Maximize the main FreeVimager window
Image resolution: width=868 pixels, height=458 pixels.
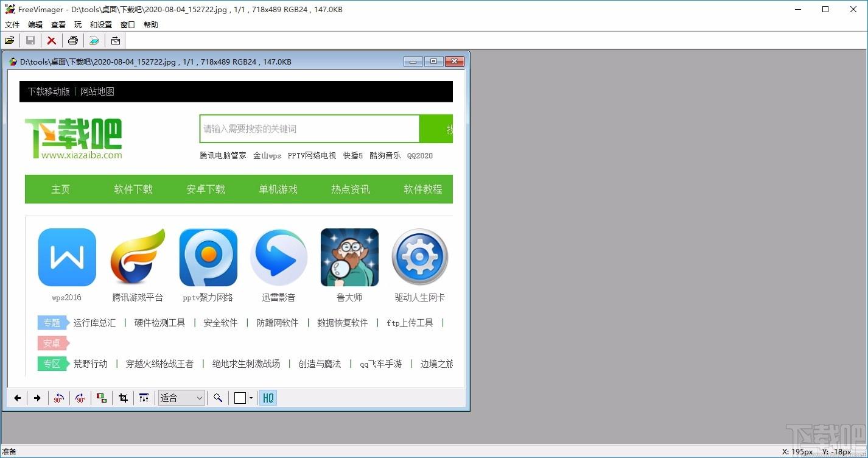click(x=825, y=9)
